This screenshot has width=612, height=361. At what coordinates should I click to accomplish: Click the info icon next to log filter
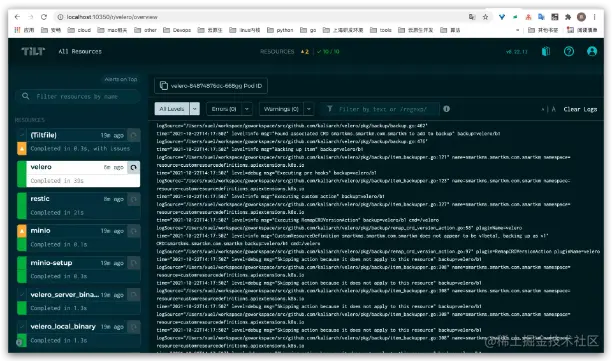click(447, 109)
